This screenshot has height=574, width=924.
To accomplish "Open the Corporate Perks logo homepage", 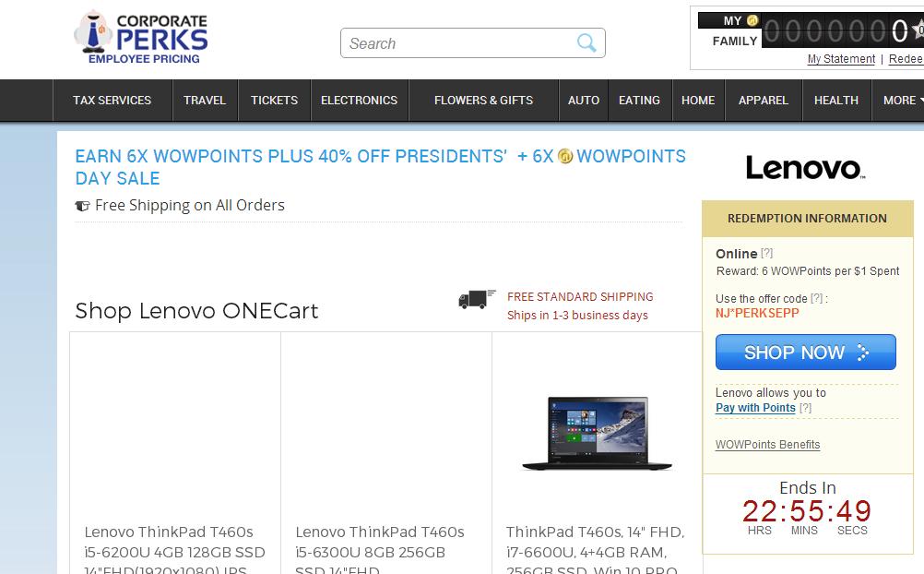I will [x=141, y=37].
